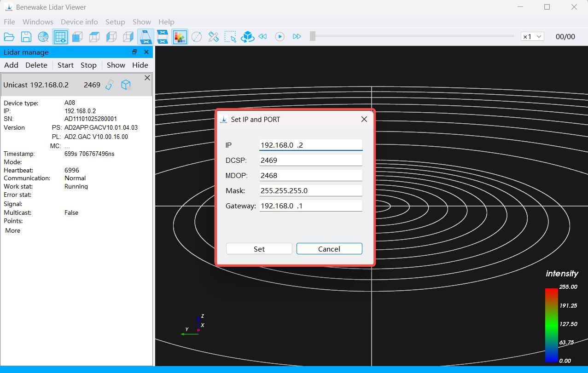Screen dimensions: 588x373
Task: Click the circle with diagonal line icon
Action: click(197, 37)
